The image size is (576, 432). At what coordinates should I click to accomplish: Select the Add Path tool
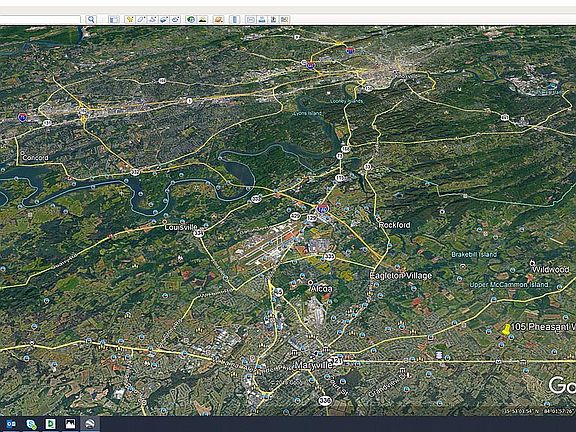152,19
